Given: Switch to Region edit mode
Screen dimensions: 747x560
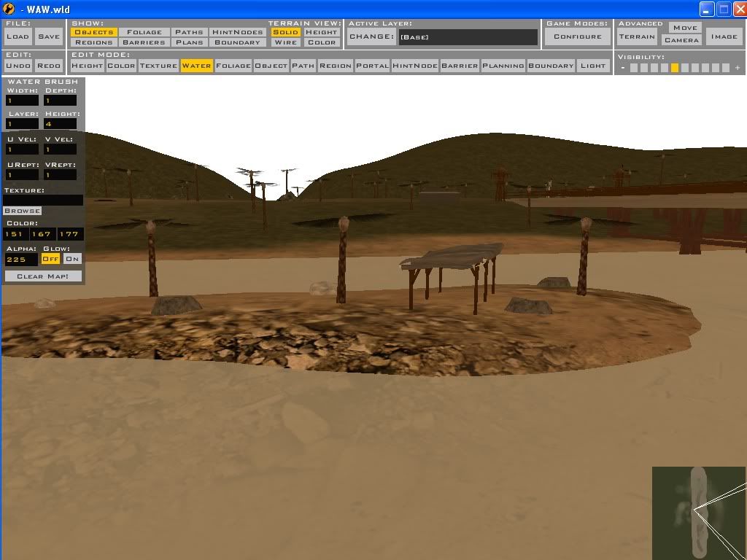Looking at the screenshot, I should (x=336, y=66).
